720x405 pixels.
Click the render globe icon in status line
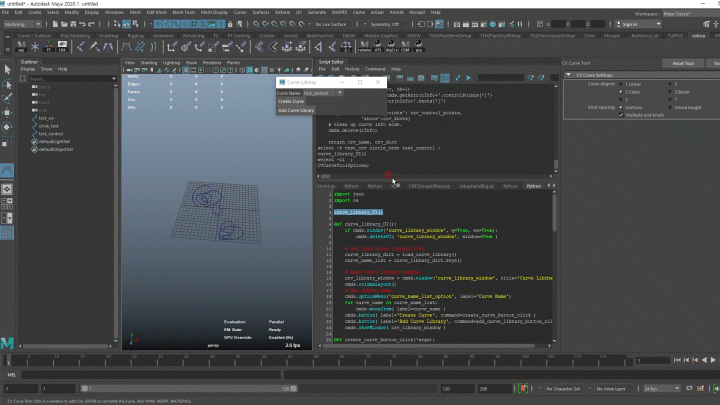click(493, 24)
